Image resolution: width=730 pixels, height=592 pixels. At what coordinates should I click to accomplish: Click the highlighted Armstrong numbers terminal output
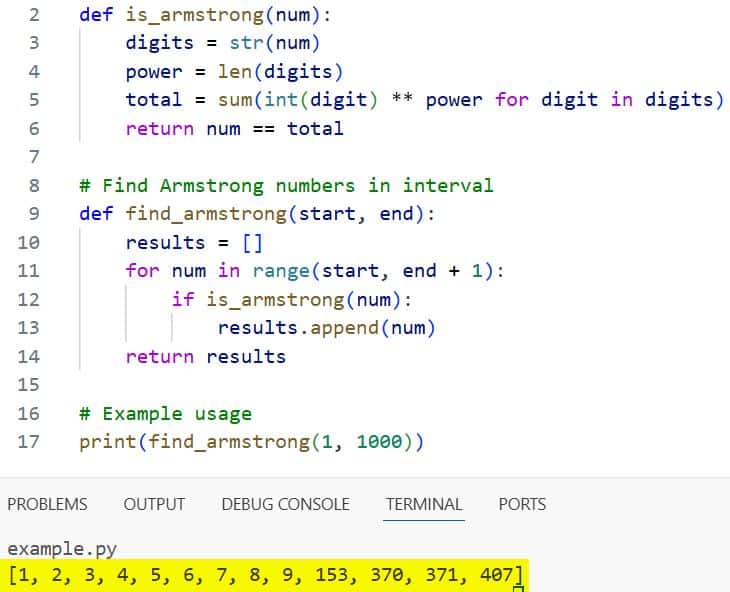point(265,575)
